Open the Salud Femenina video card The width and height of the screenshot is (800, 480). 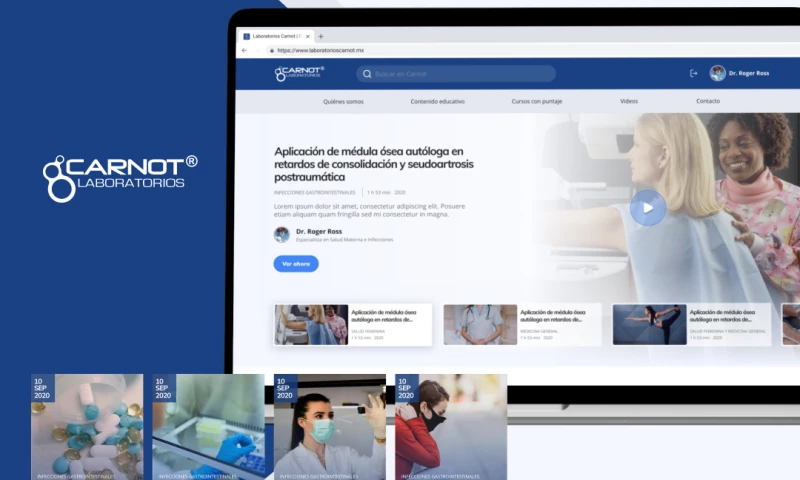tap(353, 324)
